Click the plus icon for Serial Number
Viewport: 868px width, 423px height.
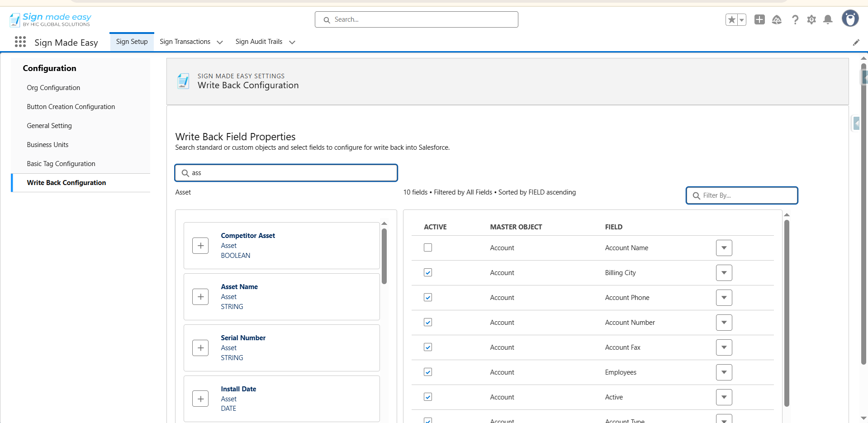(x=200, y=348)
